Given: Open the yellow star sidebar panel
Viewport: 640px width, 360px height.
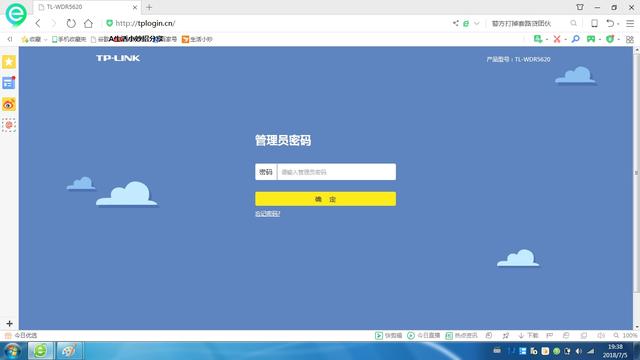Looking at the screenshot, I should point(9,62).
